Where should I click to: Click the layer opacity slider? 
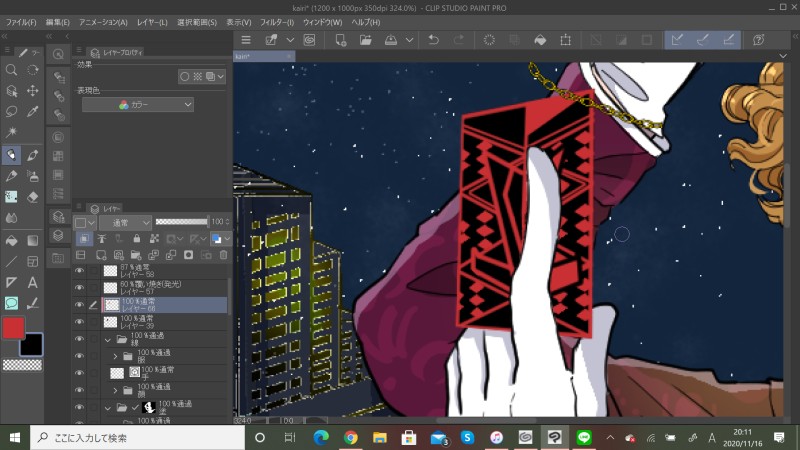pos(182,222)
